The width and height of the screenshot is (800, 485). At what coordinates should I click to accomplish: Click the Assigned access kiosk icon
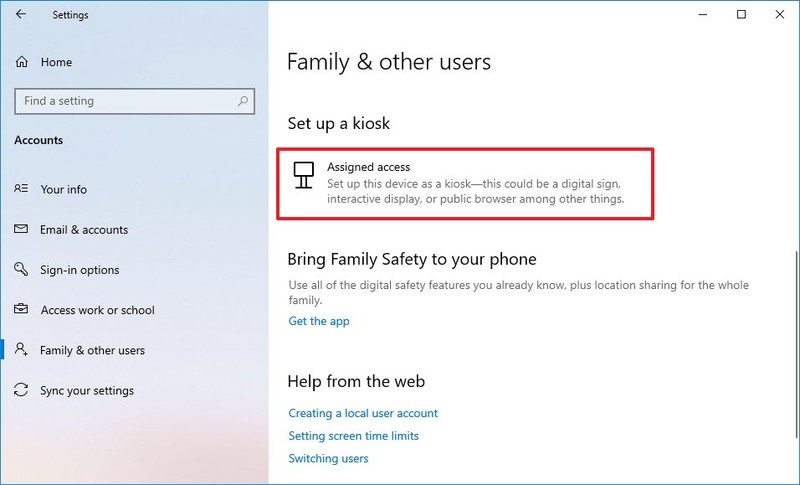coord(304,175)
